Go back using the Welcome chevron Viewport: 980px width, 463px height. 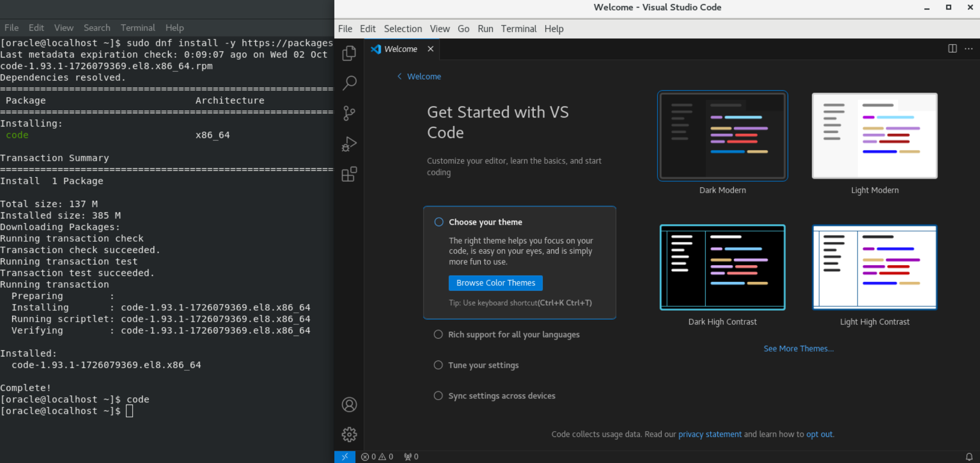399,76
